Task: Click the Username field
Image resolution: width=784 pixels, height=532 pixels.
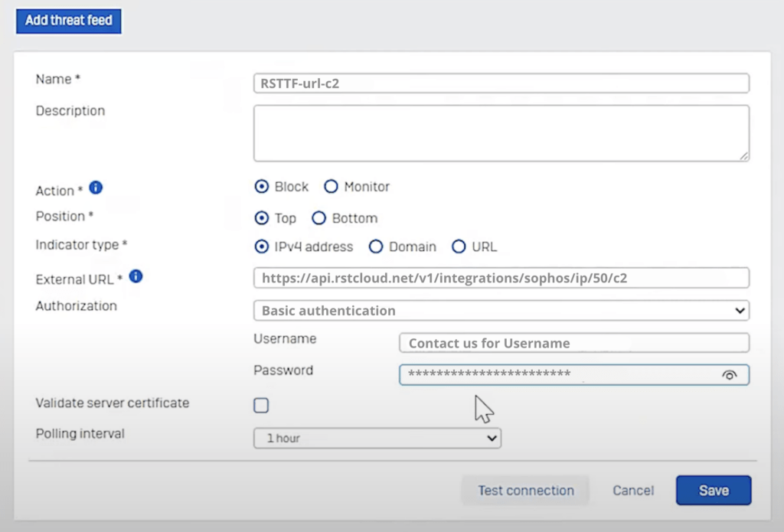Action: (573, 342)
